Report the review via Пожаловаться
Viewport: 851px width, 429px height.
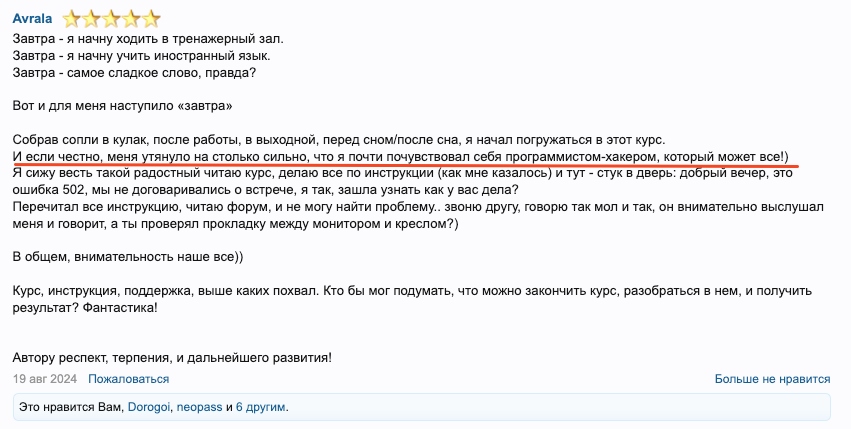(129, 379)
